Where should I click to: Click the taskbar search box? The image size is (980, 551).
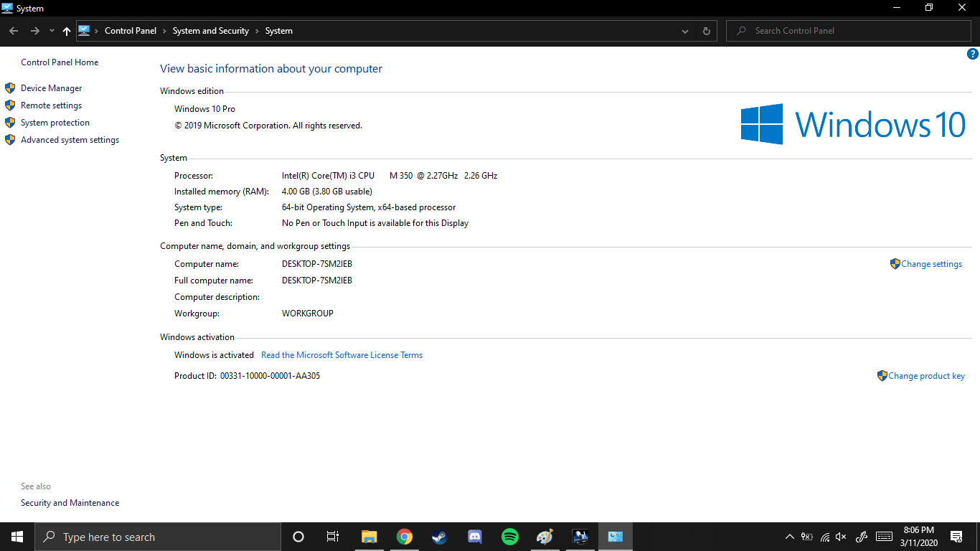(x=158, y=537)
